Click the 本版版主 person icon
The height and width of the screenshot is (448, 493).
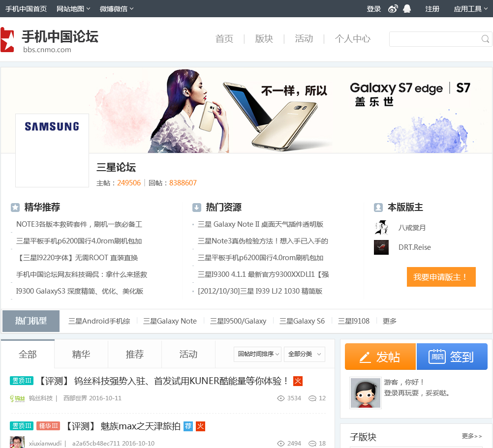click(378, 208)
